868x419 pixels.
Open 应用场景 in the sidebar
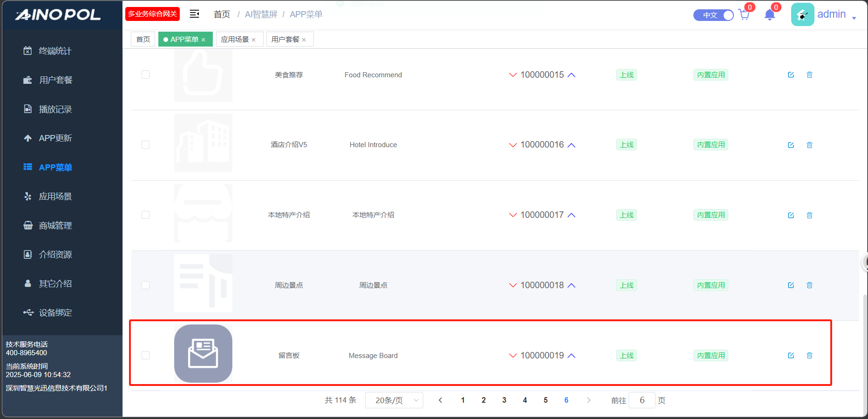pos(55,196)
